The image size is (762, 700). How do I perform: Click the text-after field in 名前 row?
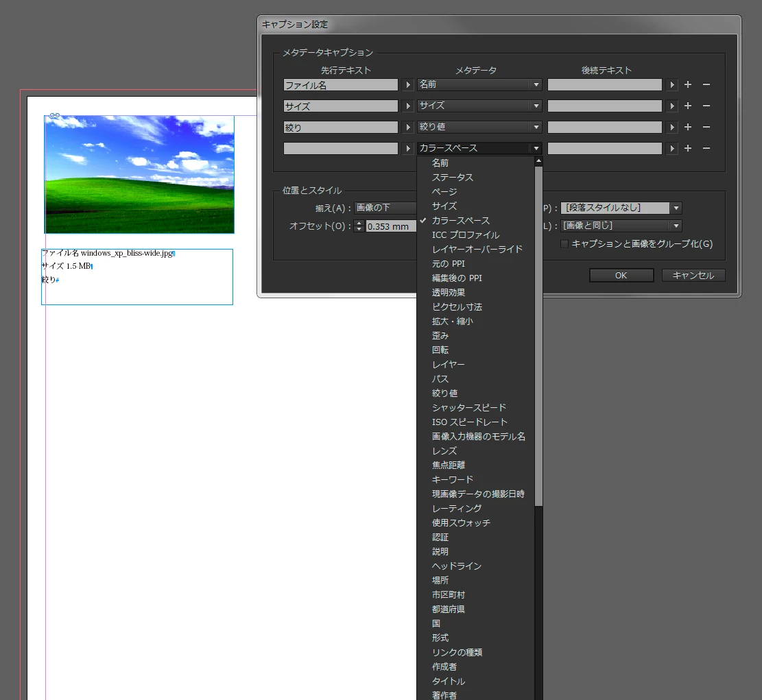pyautogui.click(x=604, y=85)
